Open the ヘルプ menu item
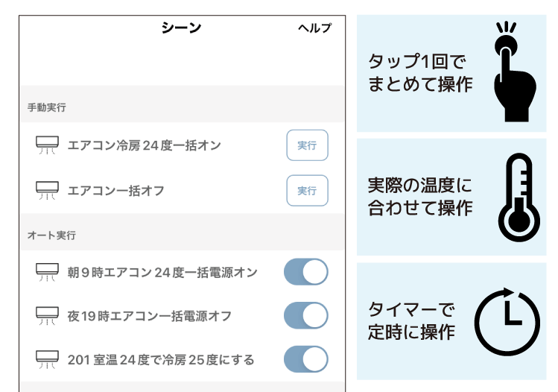 [x=314, y=28]
